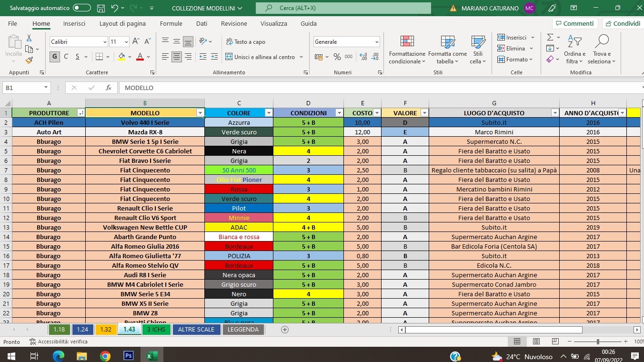Click the red font color A icon
Image resolution: width=644 pixels, height=362 pixels.
140,57
